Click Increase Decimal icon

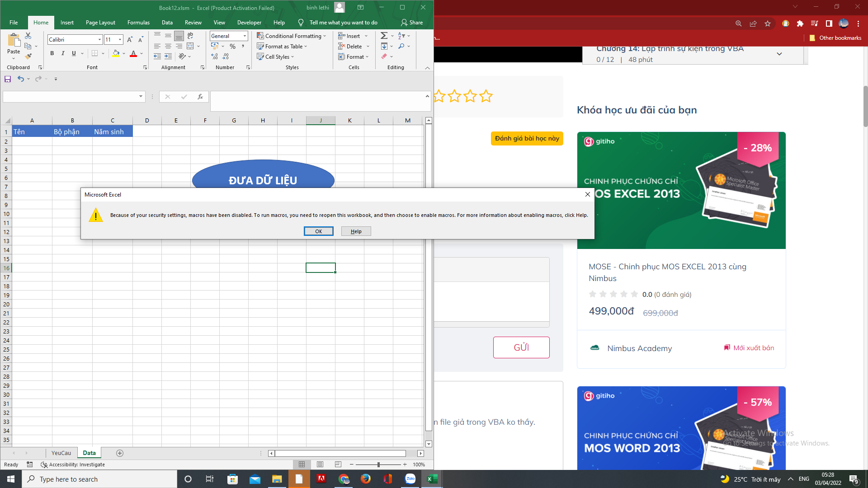click(214, 56)
